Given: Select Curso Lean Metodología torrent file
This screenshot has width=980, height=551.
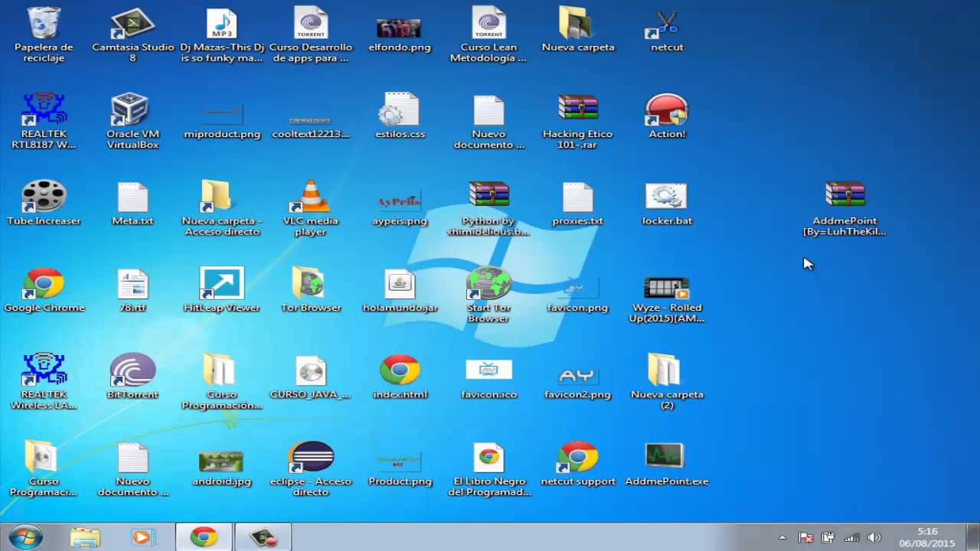Looking at the screenshot, I should click(x=488, y=24).
